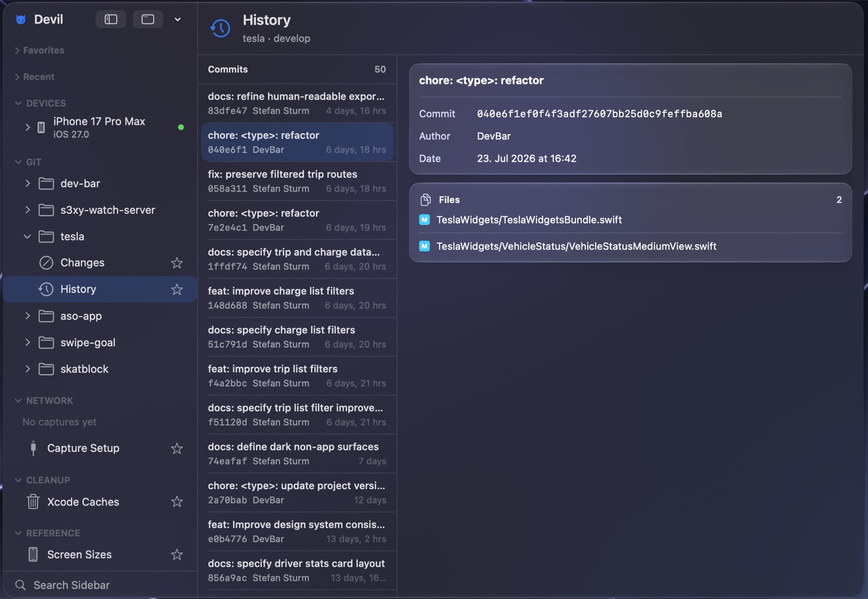
Task: Expand the aso-app repository
Action: pos(28,316)
